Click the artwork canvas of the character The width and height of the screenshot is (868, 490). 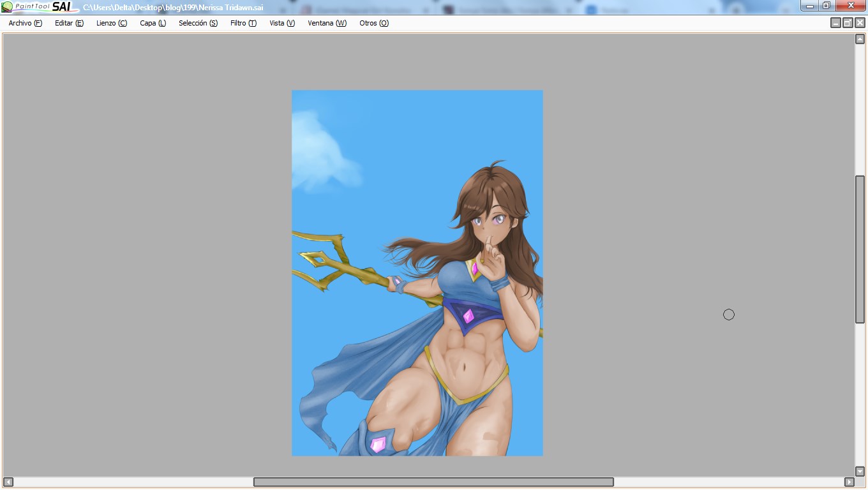click(417, 273)
